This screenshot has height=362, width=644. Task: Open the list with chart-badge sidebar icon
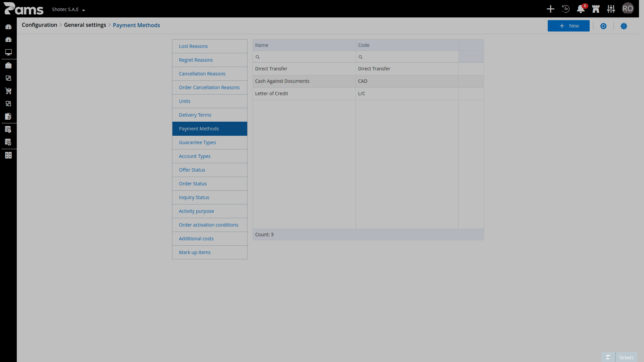coord(8,142)
